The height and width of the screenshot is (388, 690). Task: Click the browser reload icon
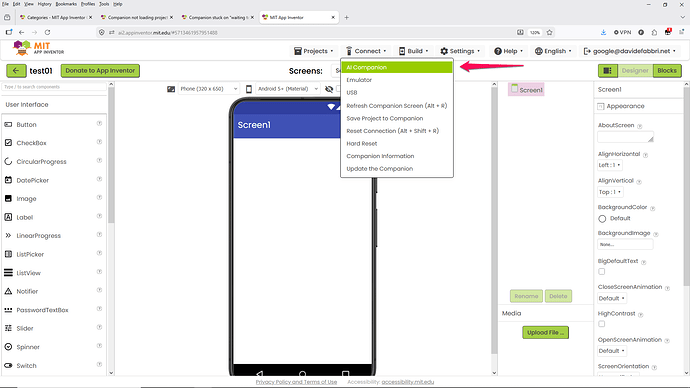(x=48, y=32)
